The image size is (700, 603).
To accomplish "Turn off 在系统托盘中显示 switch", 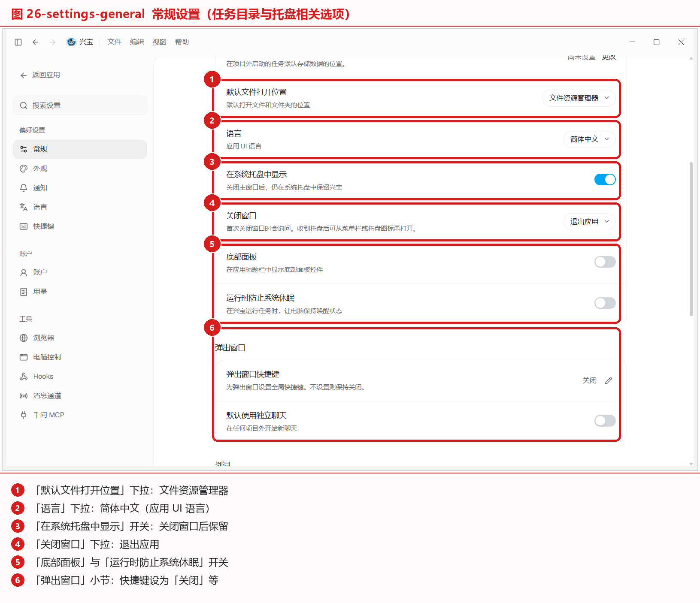I will coord(605,180).
